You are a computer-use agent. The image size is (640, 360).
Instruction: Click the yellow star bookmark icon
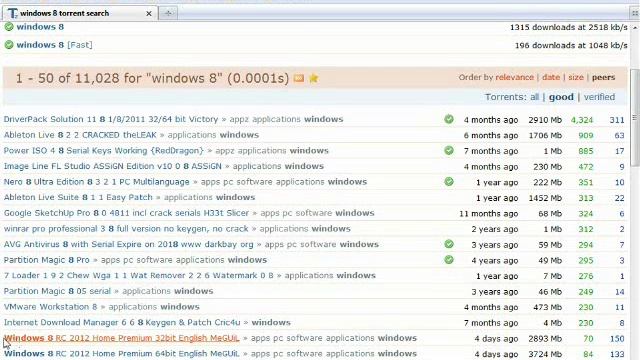(313, 78)
